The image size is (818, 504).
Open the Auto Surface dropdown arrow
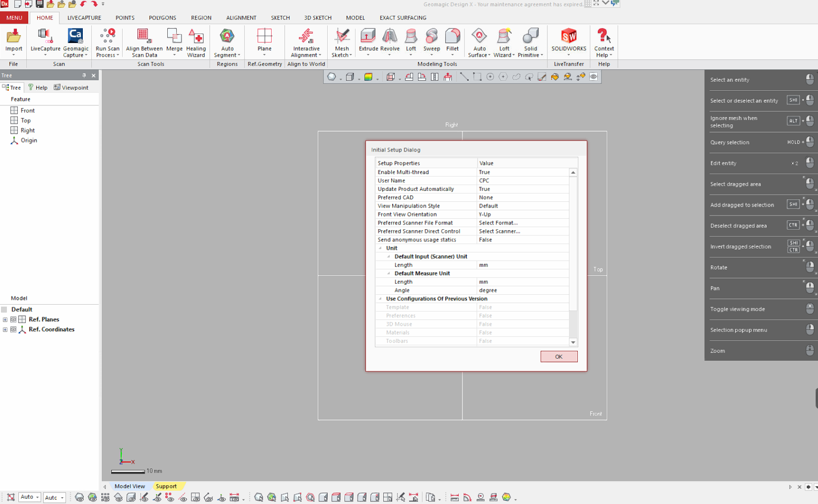[489, 55]
